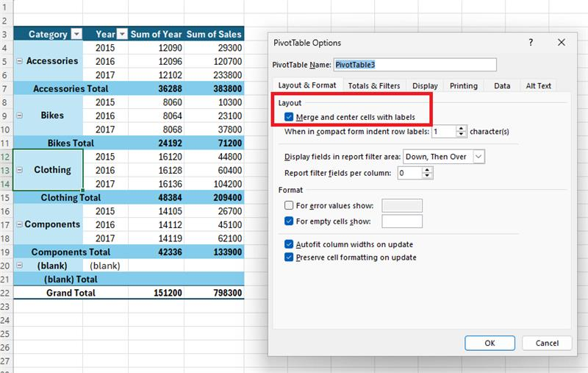Open the Down, Then Over dropdown
The width and height of the screenshot is (588, 373).
(478, 157)
